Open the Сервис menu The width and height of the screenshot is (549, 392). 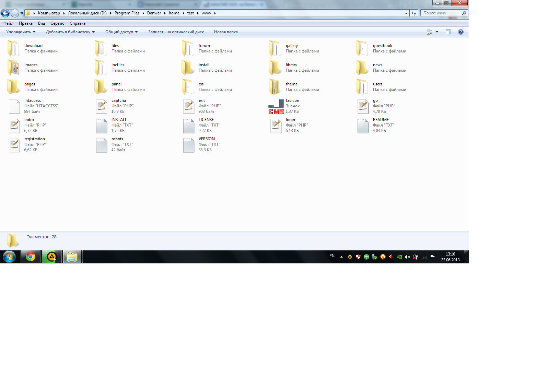[x=57, y=23]
